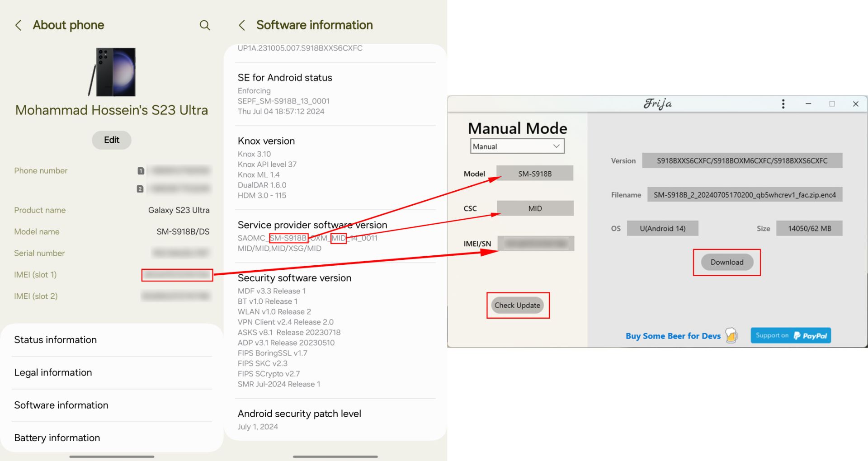Viewport: 868px width, 461px height.
Task: Minimize the Frija window
Action: pyautogui.click(x=808, y=104)
